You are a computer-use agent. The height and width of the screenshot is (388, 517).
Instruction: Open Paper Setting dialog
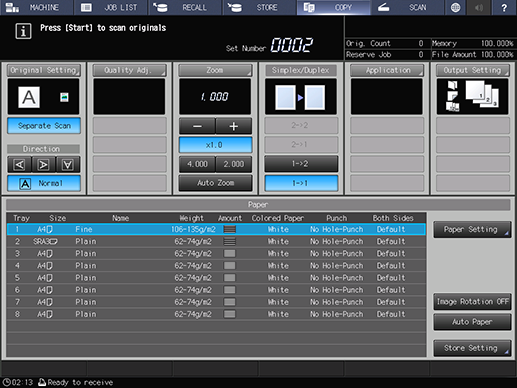[x=472, y=229]
